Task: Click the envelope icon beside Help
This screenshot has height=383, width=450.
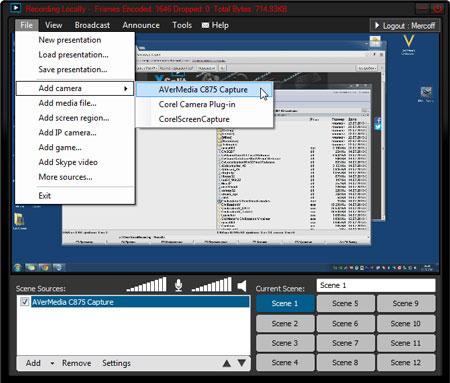Action: [205, 25]
